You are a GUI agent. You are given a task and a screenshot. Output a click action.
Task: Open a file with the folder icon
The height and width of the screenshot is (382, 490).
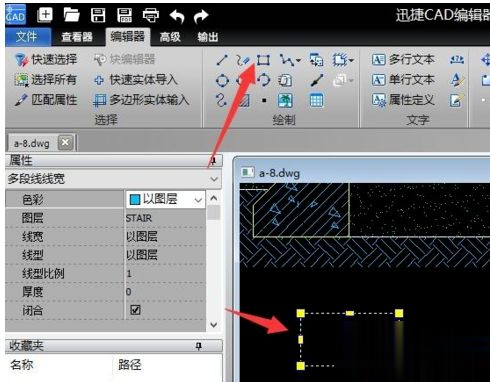click(x=71, y=15)
